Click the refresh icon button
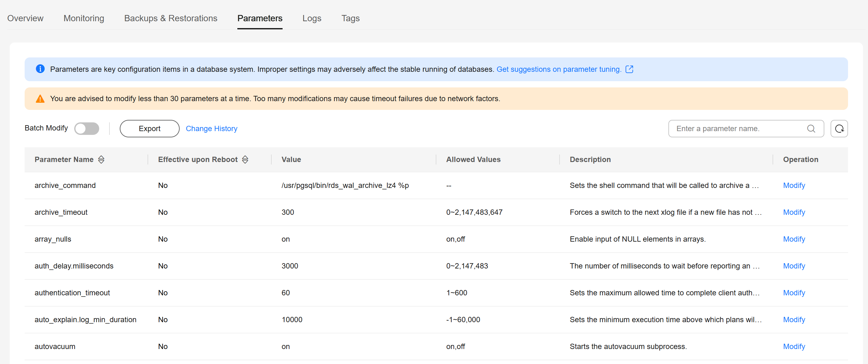 839,129
